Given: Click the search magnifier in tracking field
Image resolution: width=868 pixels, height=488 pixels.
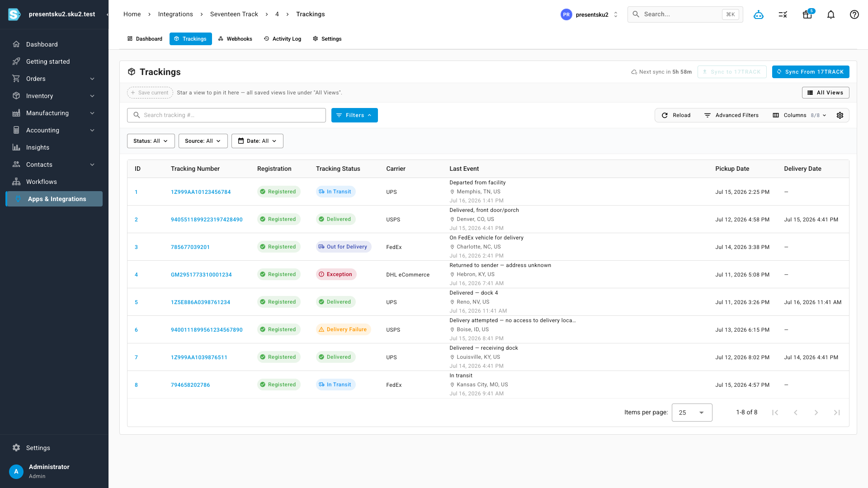Looking at the screenshot, I should point(137,115).
